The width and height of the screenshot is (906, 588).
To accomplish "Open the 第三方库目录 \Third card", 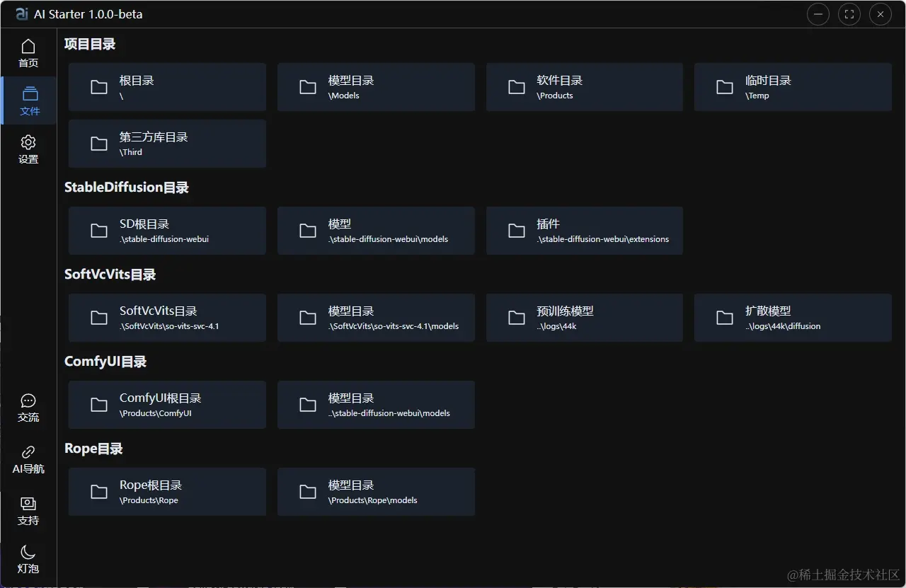I will pyautogui.click(x=167, y=144).
